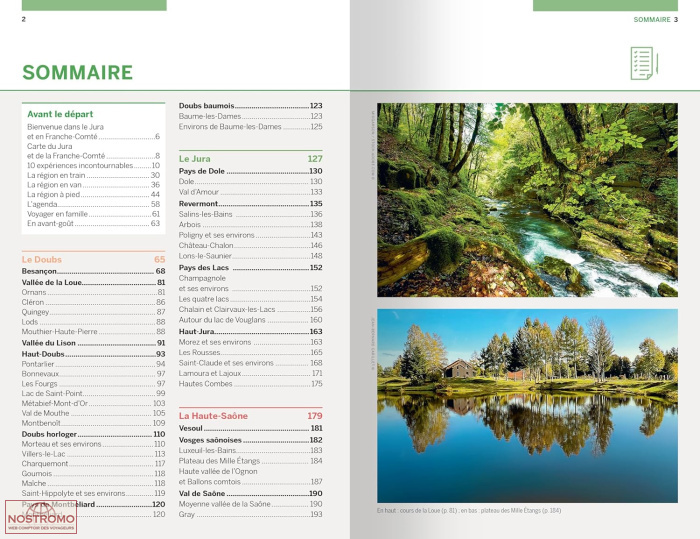The height and width of the screenshot is (539, 700).
Task: Open the Lons-le-Saunier entry
Action: [x=207, y=256]
